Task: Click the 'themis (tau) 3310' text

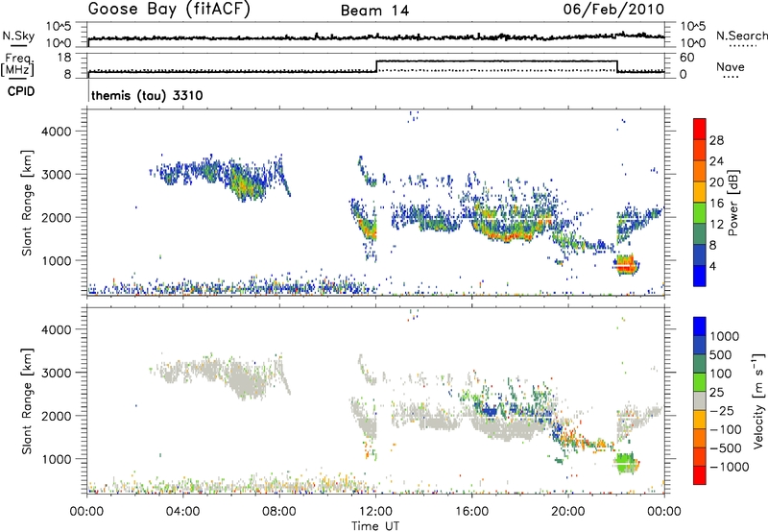Action: [x=147, y=95]
